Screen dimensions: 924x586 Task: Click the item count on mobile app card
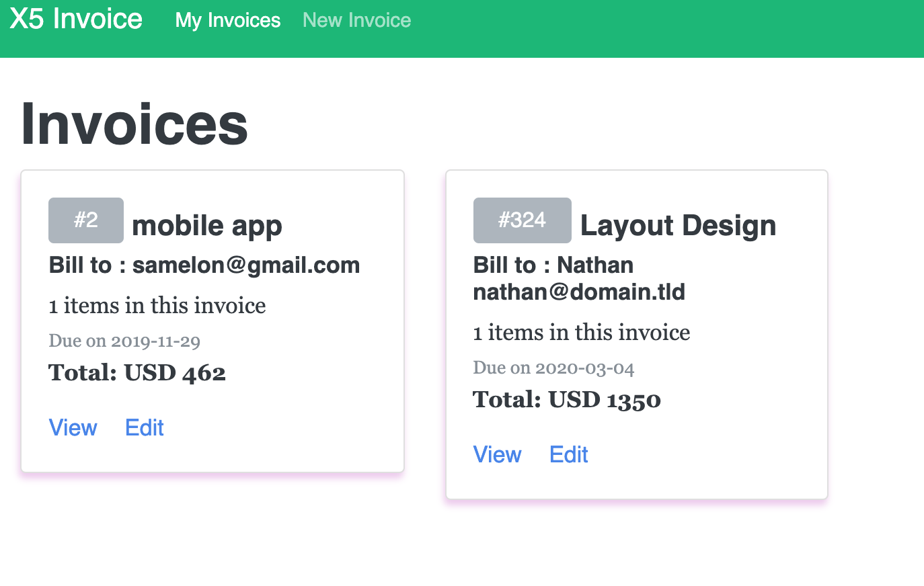pos(157,306)
